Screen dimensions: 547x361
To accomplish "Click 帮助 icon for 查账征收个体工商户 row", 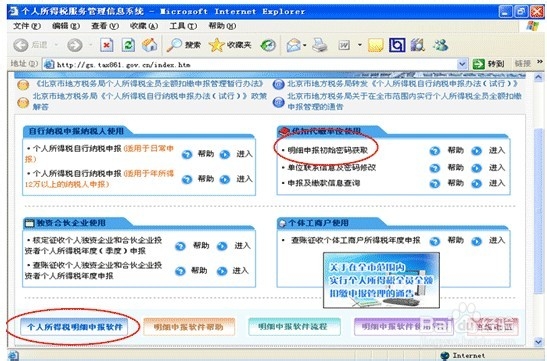I will tap(435, 241).
